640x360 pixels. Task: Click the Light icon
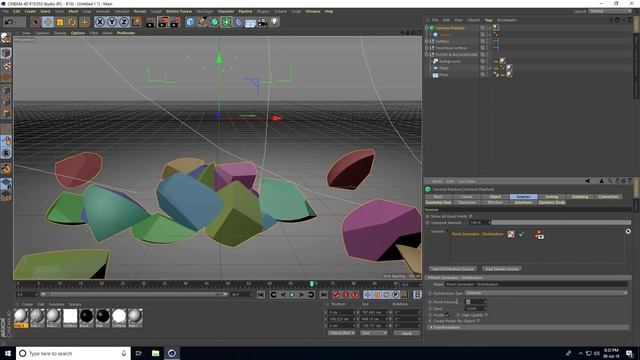click(275, 22)
